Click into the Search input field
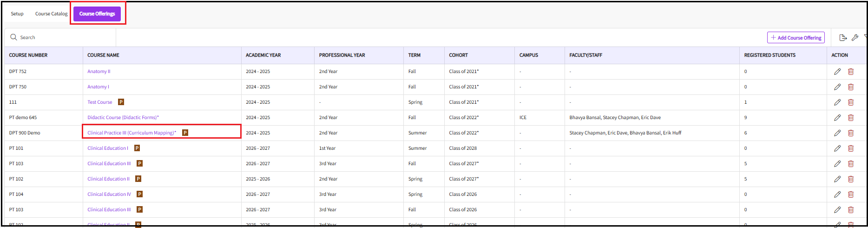The width and height of the screenshot is (868, 228). click(65, 37)
